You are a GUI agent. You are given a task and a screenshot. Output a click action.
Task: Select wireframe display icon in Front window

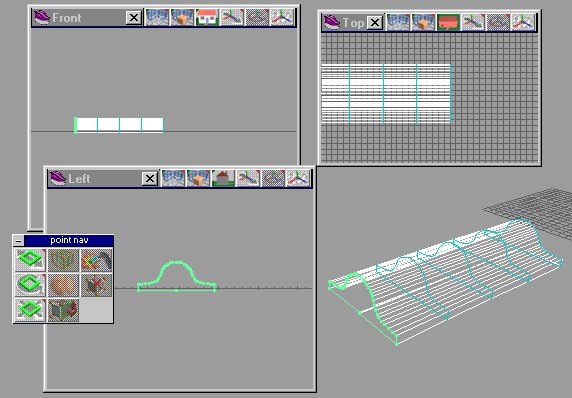coord(157,18)
